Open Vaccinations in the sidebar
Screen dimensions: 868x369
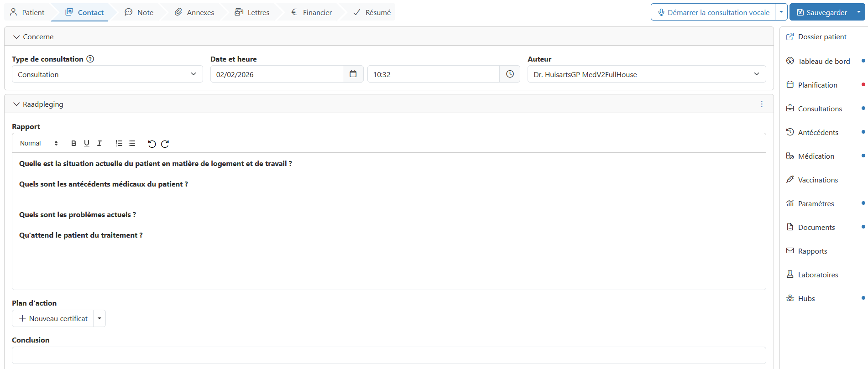coord(812,180)
